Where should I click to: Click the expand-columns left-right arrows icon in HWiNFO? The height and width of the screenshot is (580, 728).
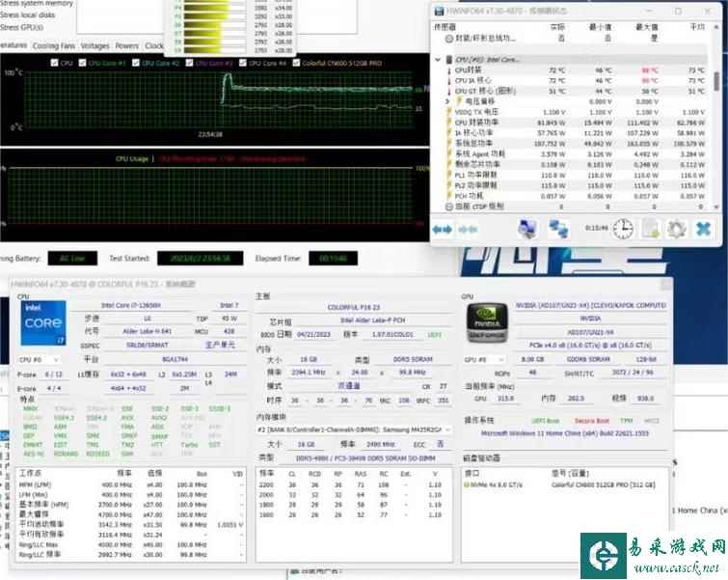pos(442,229)
